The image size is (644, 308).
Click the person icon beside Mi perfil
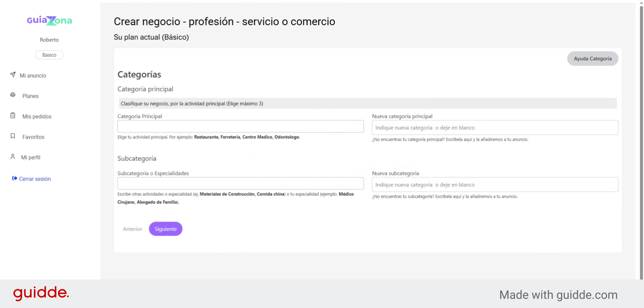tap(13, 156)
